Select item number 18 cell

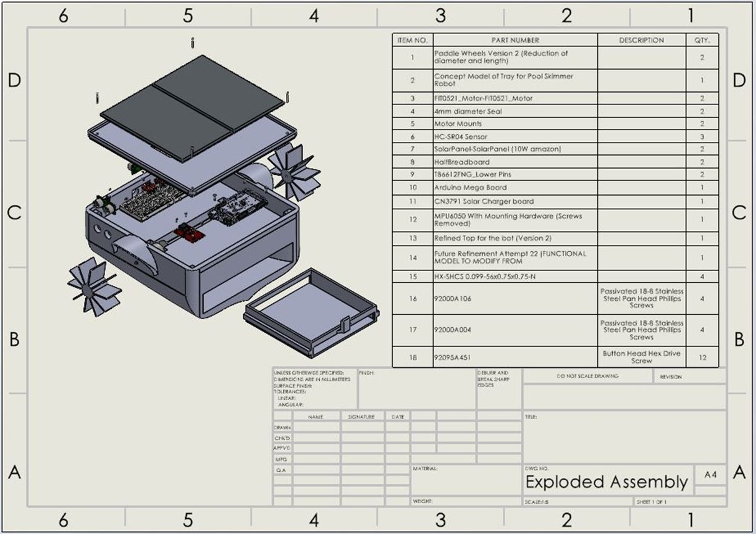[x=413, y=357]
